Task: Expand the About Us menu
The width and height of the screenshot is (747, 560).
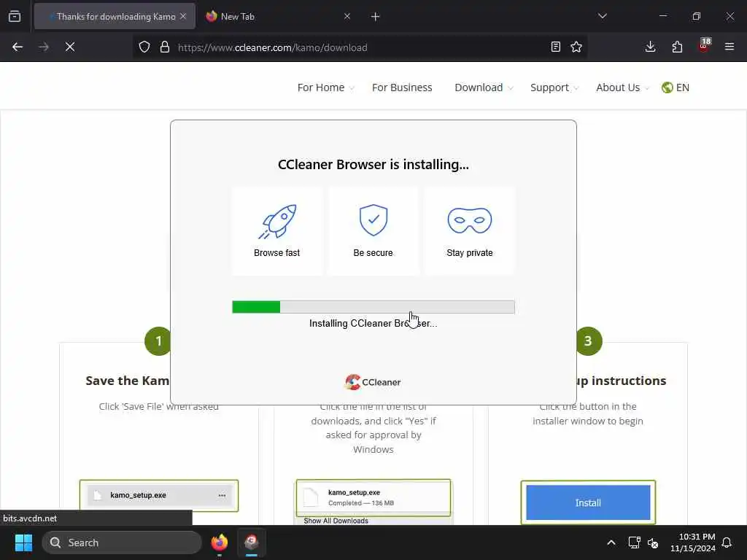Action: click(622, 87)
